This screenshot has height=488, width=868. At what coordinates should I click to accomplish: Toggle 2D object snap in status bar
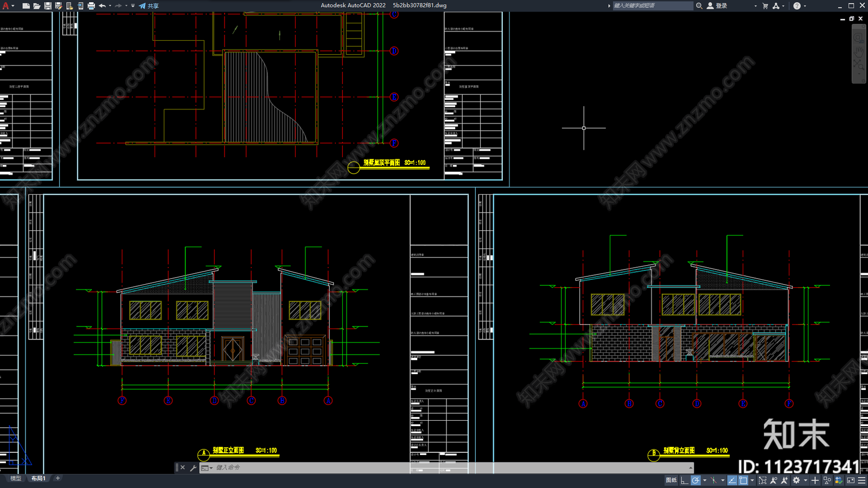point(743,480)
